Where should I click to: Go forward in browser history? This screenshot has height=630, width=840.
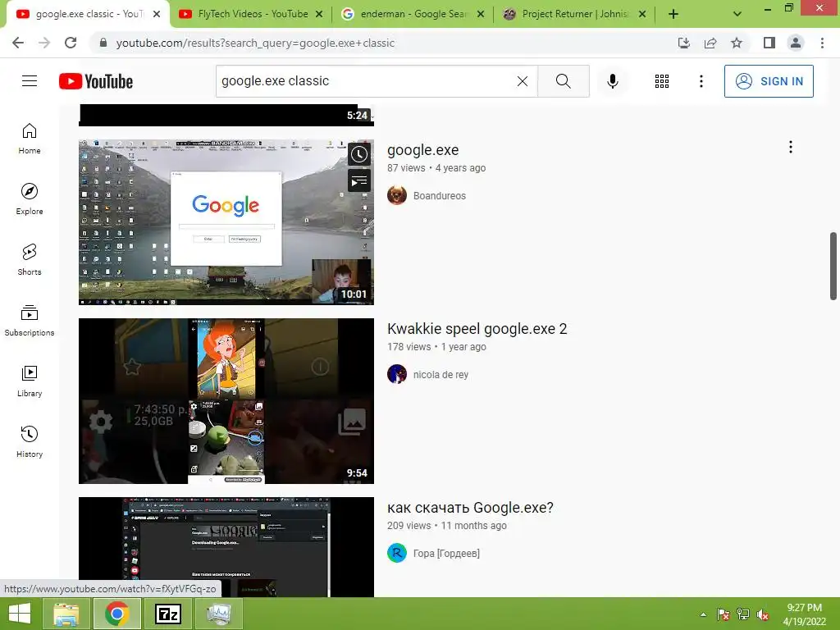click(44, 43)
